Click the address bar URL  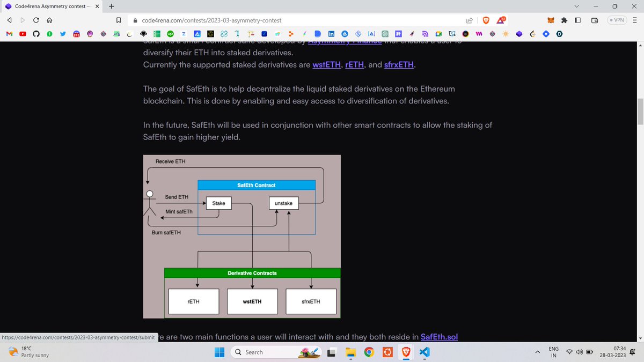pyautogui.click(x=211, y=20)
